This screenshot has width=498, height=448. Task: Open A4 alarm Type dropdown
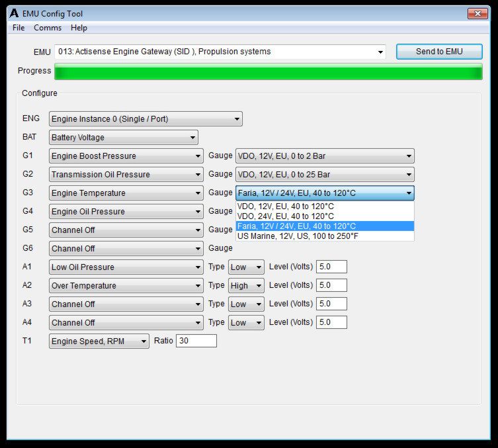(x=246, y=323)
